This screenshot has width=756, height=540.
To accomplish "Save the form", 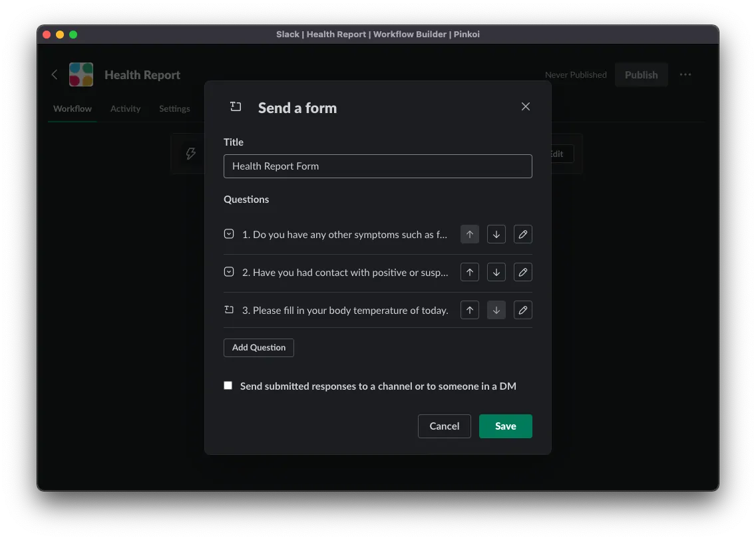I will [505, 426].
